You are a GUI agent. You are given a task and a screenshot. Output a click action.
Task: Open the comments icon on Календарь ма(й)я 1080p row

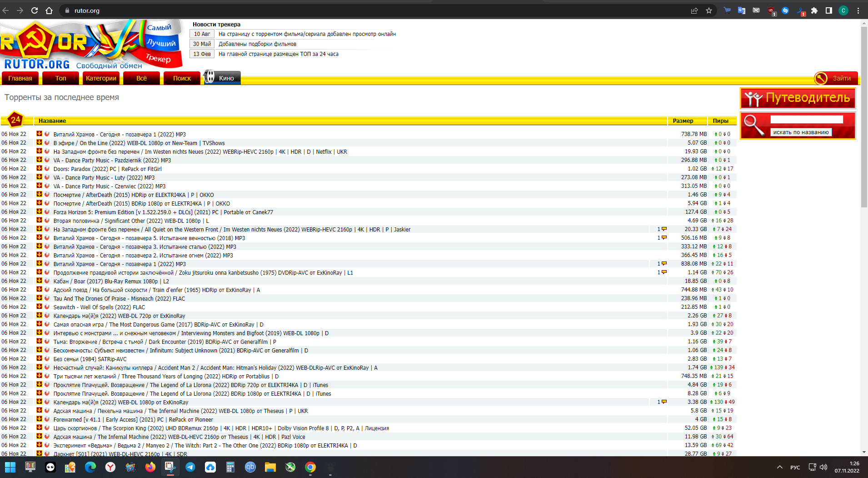(664, 402)
